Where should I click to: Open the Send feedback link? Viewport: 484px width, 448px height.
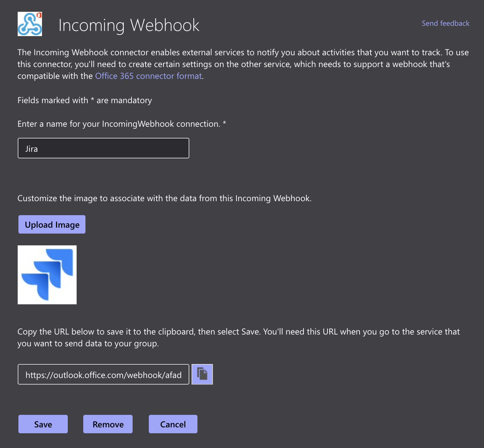[445, 23]
